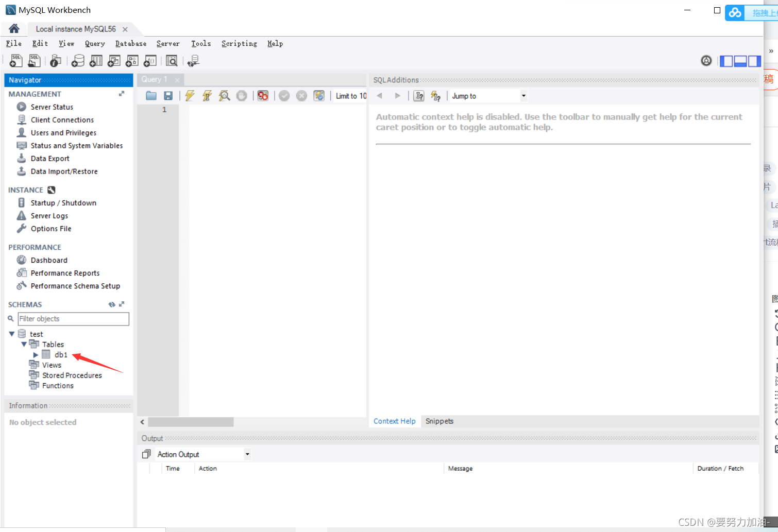This screenshot has height=532, width=778.
Task: Go to the home screen tab
Action: tap(14, 29)
